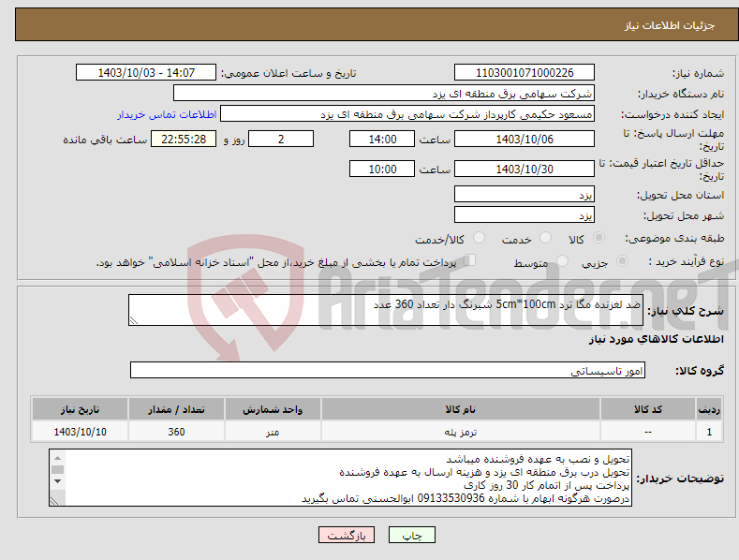Click row number 1 cell
The height and width of the screenshot is (560, 739).
pos(709,432)
